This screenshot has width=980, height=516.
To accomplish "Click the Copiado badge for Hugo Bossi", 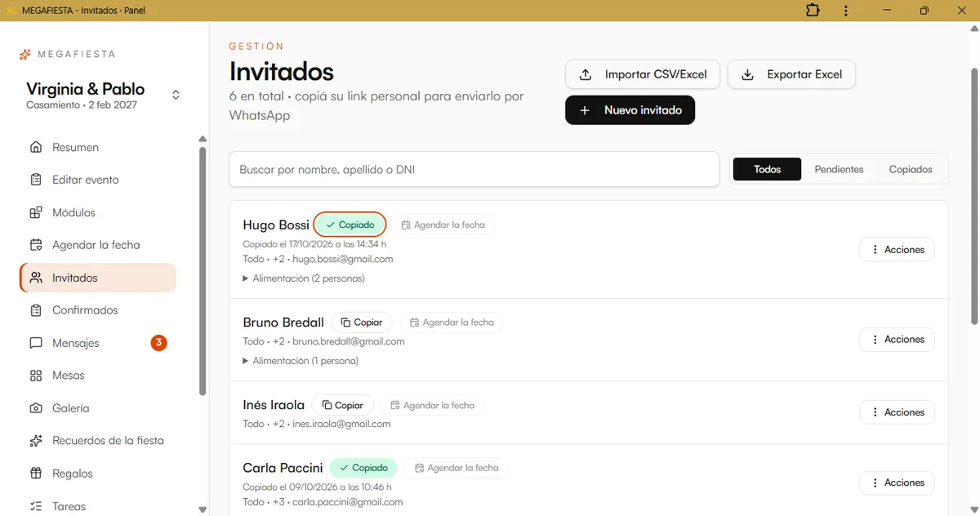I will click(350, 225).
